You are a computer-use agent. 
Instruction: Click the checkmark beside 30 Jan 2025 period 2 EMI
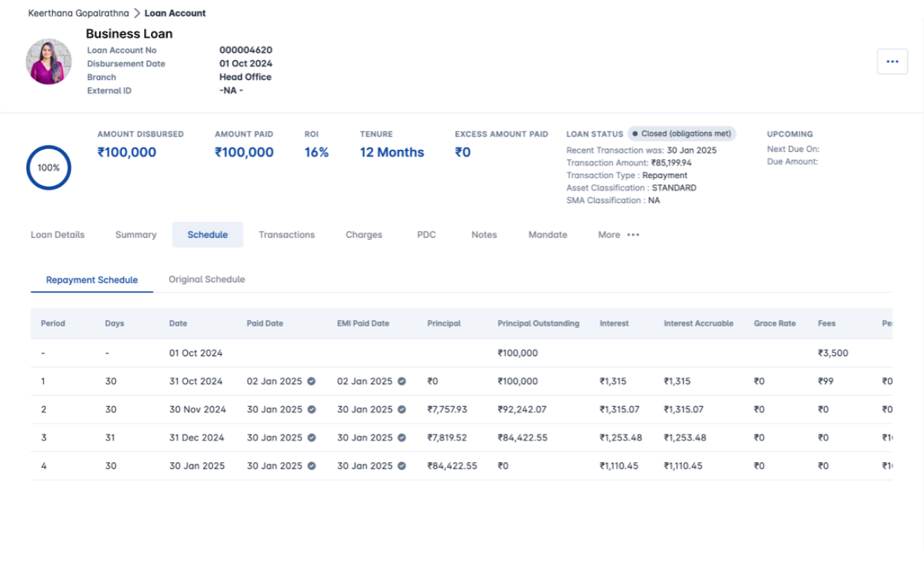[400, 409]
